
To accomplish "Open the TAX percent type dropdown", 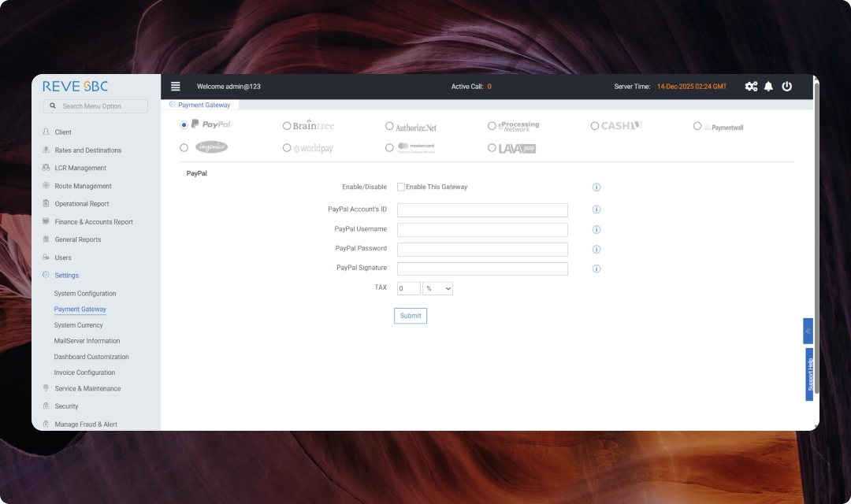I will (438, 289).
